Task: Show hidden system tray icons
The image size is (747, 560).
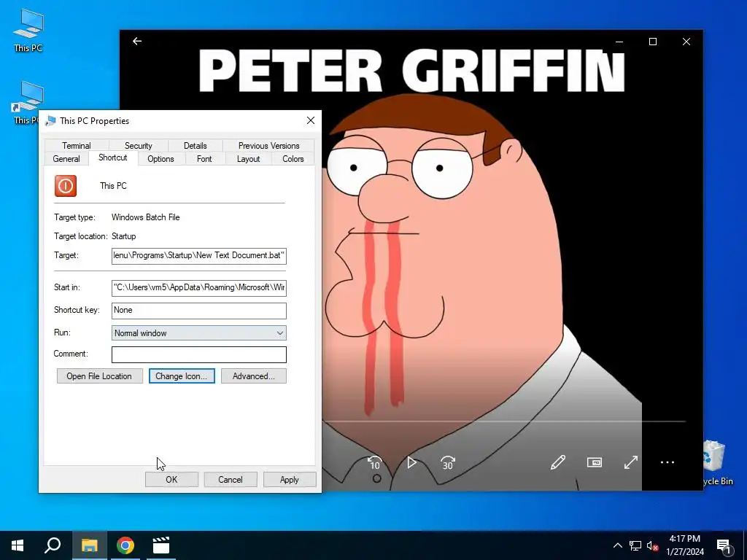Action: 617,545
